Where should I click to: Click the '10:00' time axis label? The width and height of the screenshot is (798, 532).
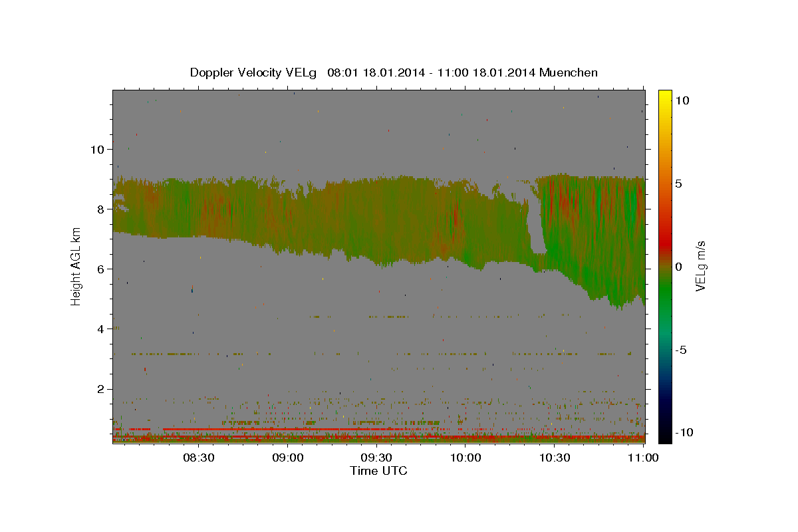[465, 458]
